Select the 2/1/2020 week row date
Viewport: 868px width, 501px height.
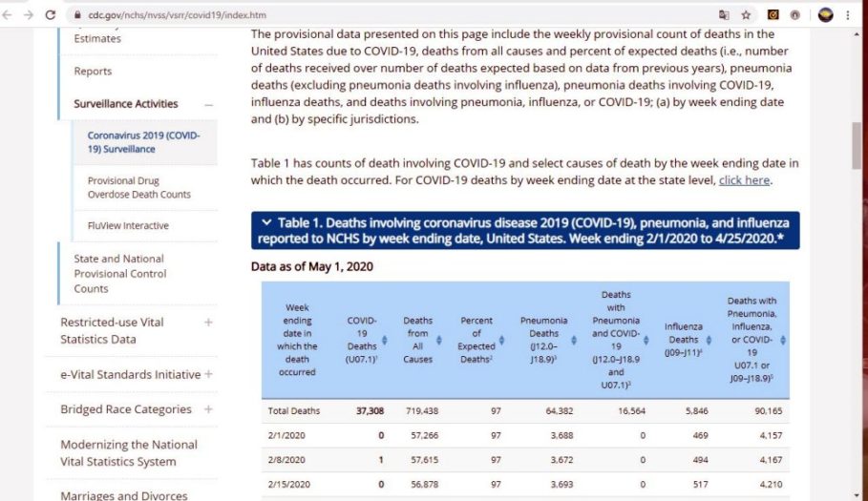[x=286, y=435]
